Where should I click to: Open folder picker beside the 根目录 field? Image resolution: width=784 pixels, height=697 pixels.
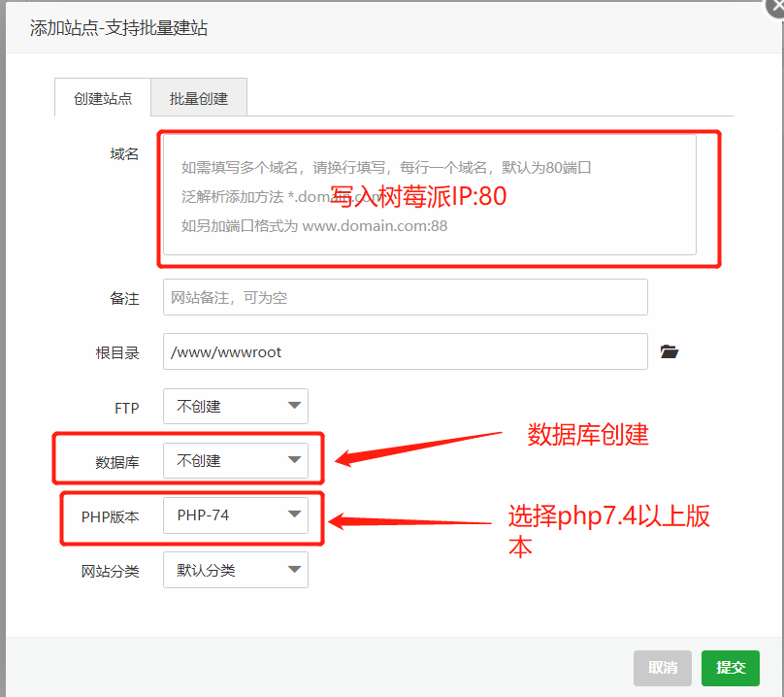(x=670, y=352)
